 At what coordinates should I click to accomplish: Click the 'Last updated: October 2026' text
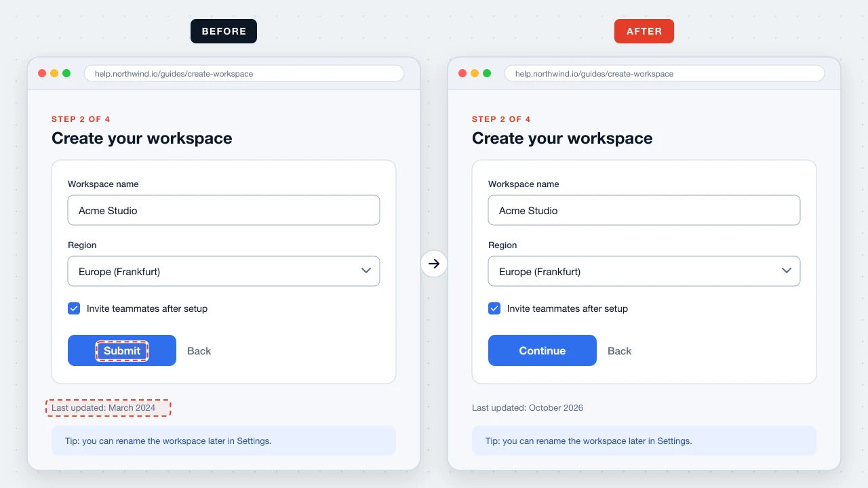point(528,408)
